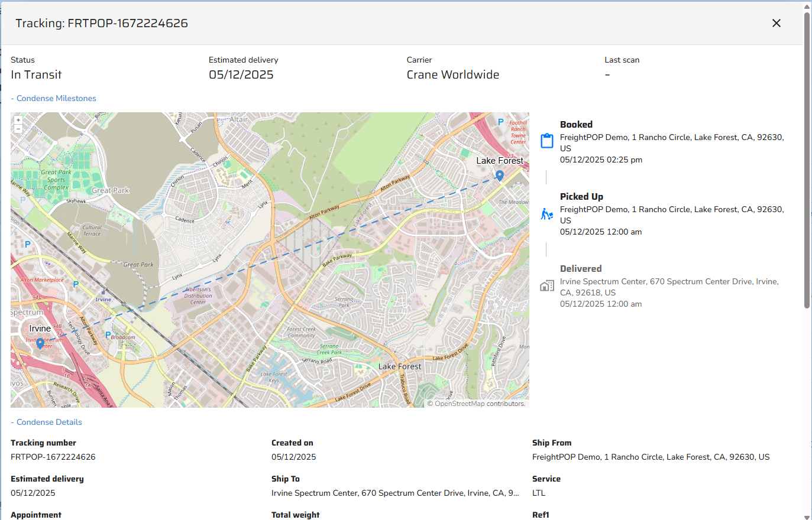The height and width of the screenshot is (520, 812).
Task: Click the Crane Worldwide carrier name
Action: coord(453,75)
